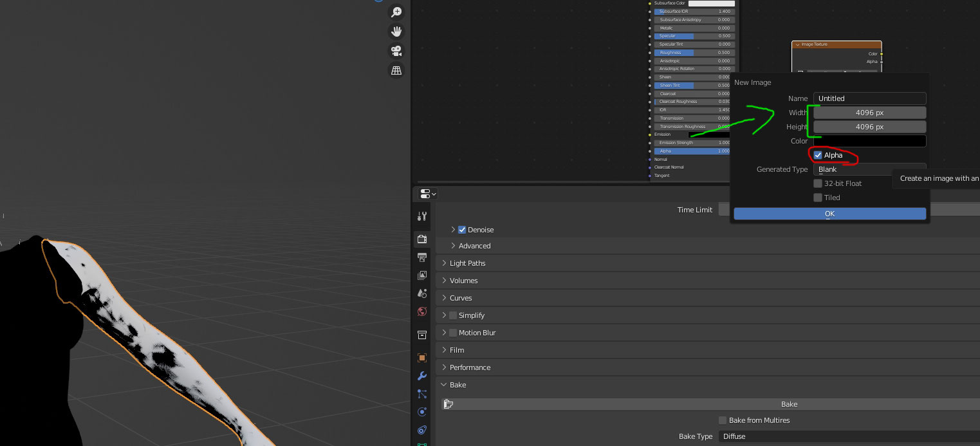Screen dimensions: 980x446
Task: Open the Render properties tab
Action: tap(422, 238)
